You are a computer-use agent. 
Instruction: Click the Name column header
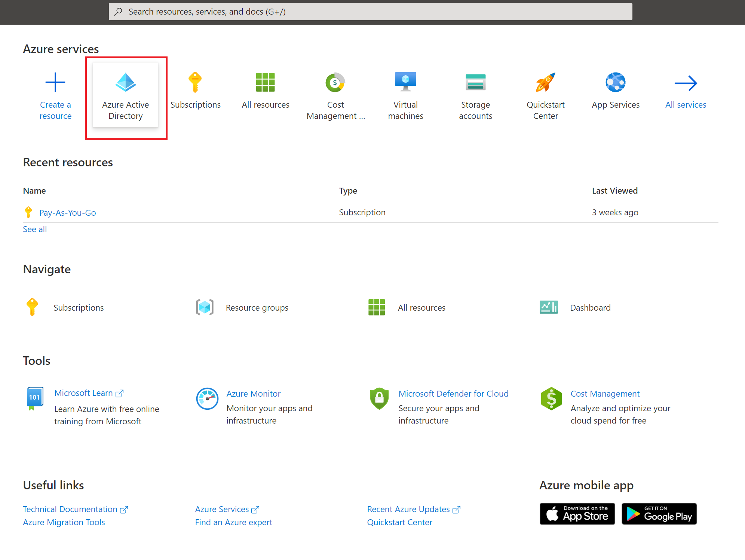pyautogui.click(x=34, y=191)
